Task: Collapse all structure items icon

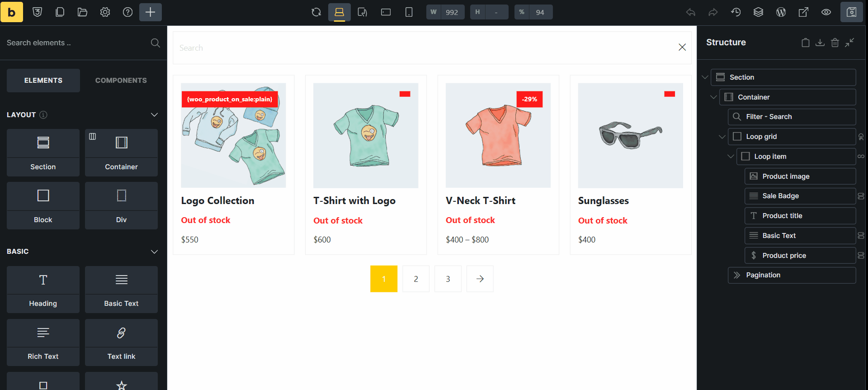Action: pos(850,43)
